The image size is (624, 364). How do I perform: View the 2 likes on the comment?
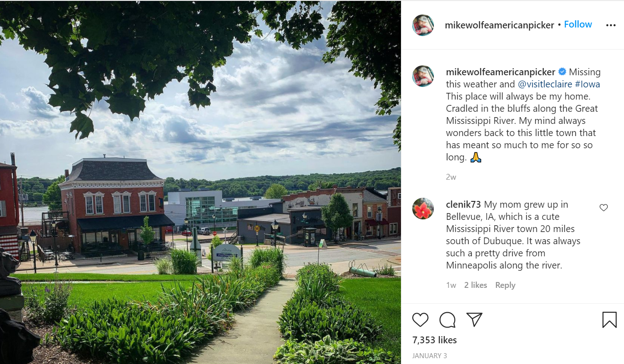[x=476, y=285]
